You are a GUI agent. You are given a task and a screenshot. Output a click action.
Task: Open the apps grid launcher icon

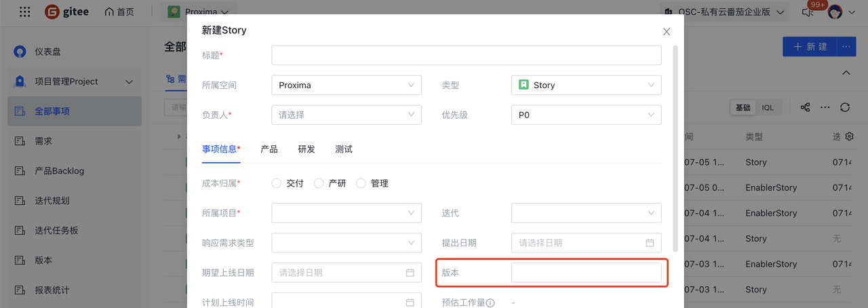tap(24, 12)
